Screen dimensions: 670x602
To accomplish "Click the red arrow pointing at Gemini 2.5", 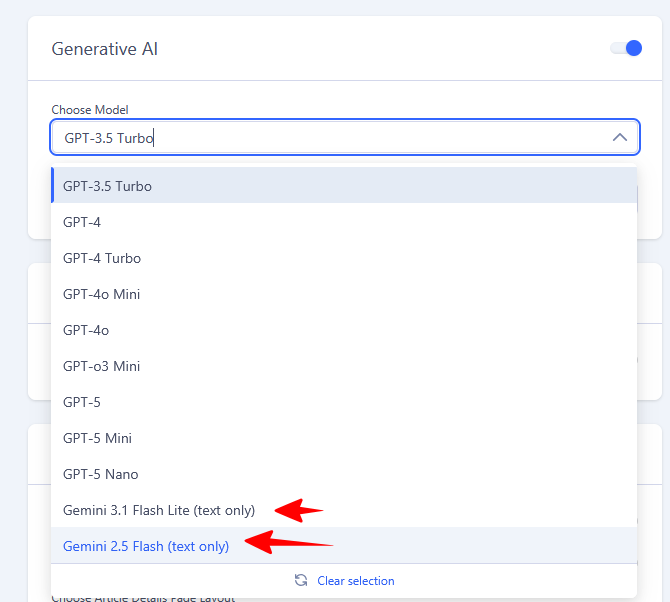I will 288,542.
